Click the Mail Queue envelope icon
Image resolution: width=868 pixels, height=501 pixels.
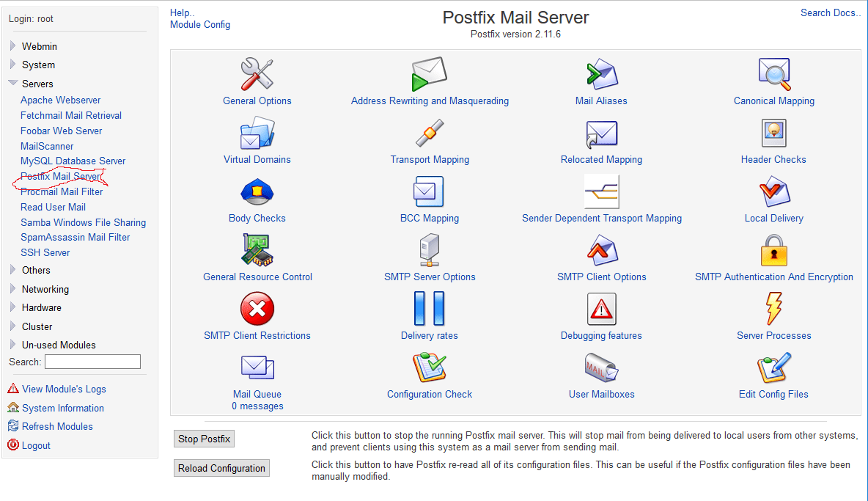click(257, 367)
